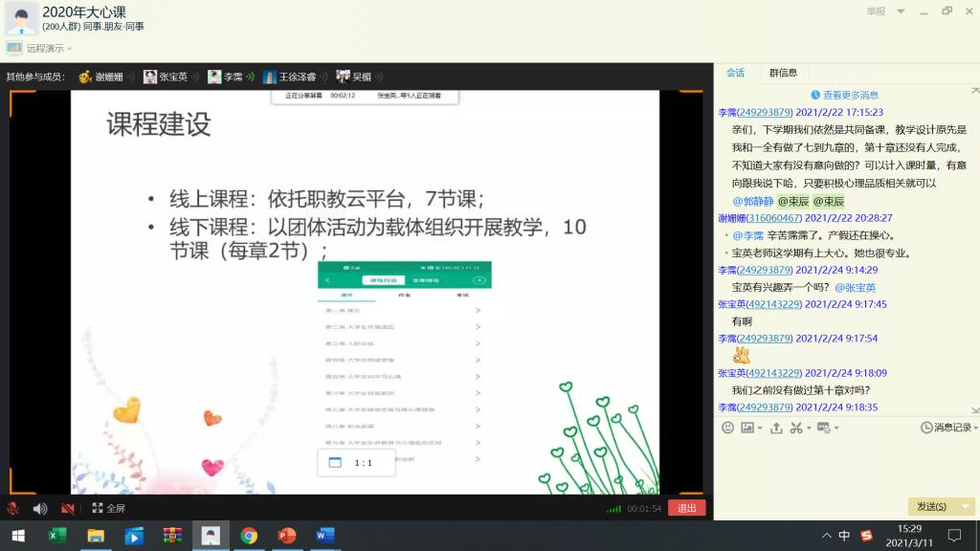Turn on the disabled camera icon
Image resolution: width=980 pixels, height=551 pixels.
click(68, 508)
